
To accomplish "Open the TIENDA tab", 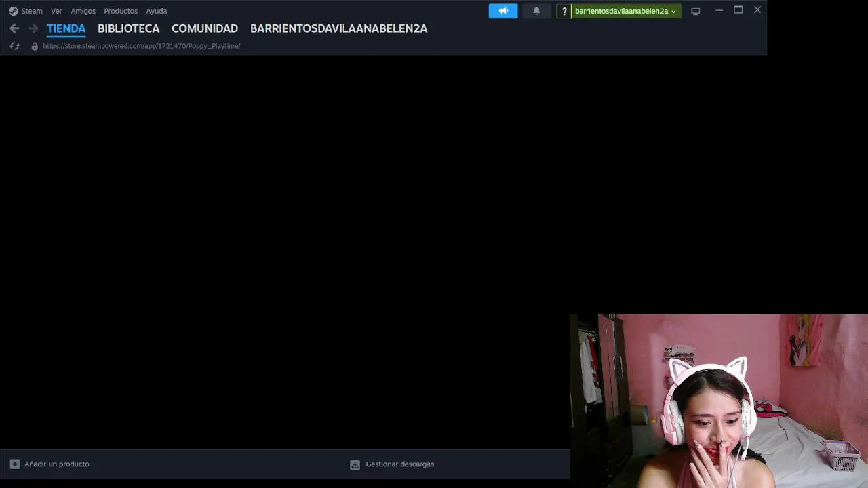I will [x=66, y=28].
